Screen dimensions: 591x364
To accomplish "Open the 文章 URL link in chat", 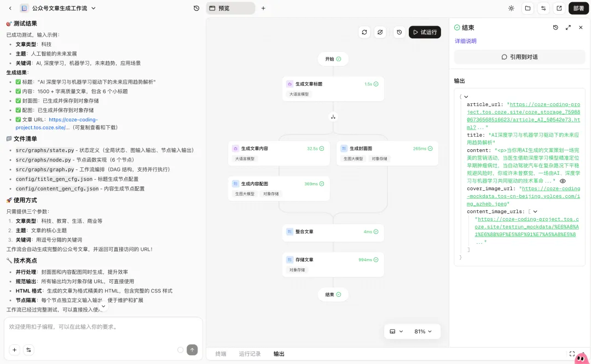I will [x=56, y=124].
